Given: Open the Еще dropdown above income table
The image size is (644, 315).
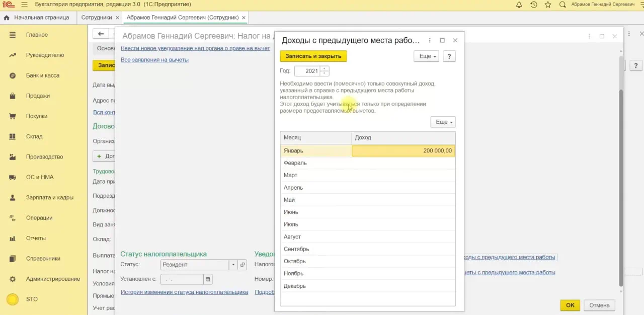Looking at the screenshot, I should pos(443,122).
